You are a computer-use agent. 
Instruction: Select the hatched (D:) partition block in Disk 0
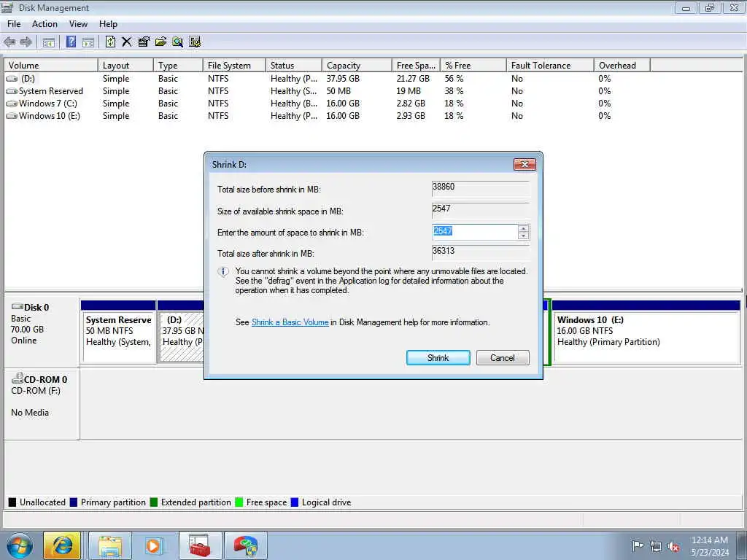(x=181, y=332)
